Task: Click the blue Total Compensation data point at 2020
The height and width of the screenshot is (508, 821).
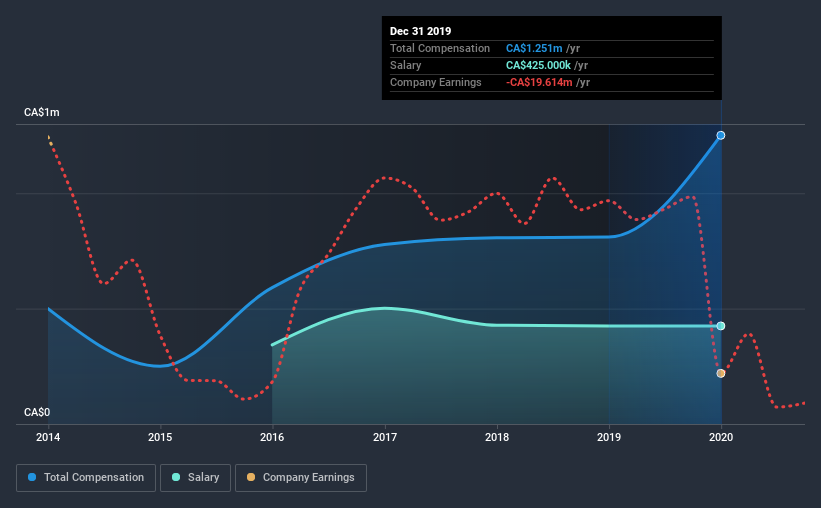Action: point(721,136)
